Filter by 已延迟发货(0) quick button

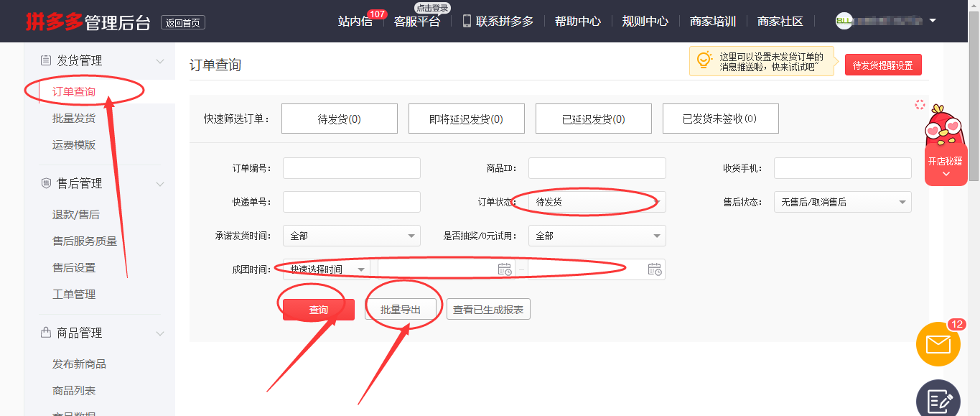(x=594, y=119)
